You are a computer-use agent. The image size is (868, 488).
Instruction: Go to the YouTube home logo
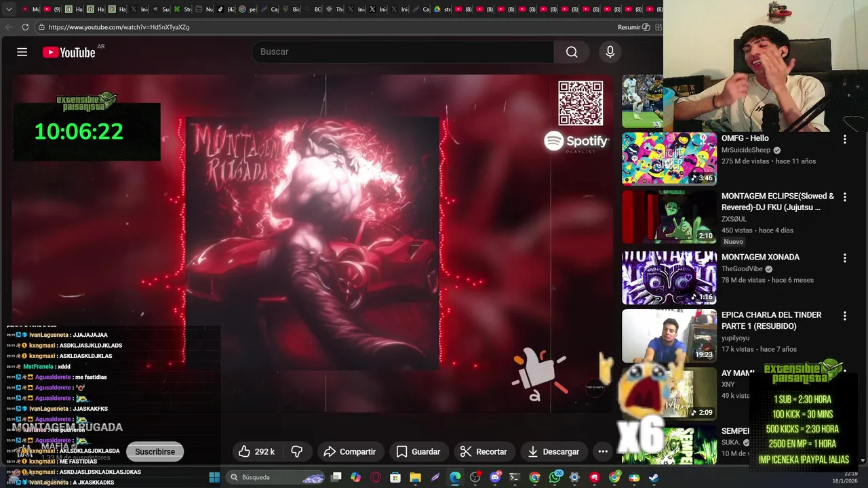pyautogui.click(x=68, y=52)
